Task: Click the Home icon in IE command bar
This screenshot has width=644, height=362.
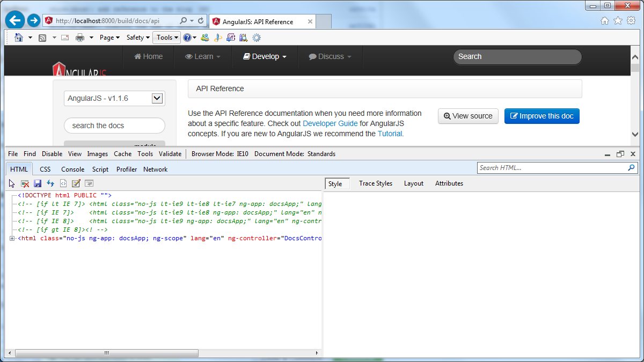Action: 19,38
